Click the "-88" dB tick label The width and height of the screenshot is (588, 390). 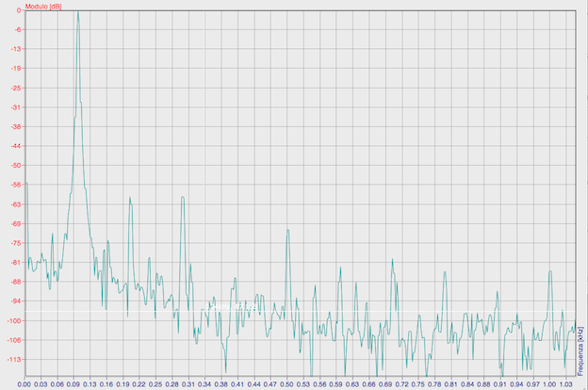pyautogui.click(x=17, y=282)
